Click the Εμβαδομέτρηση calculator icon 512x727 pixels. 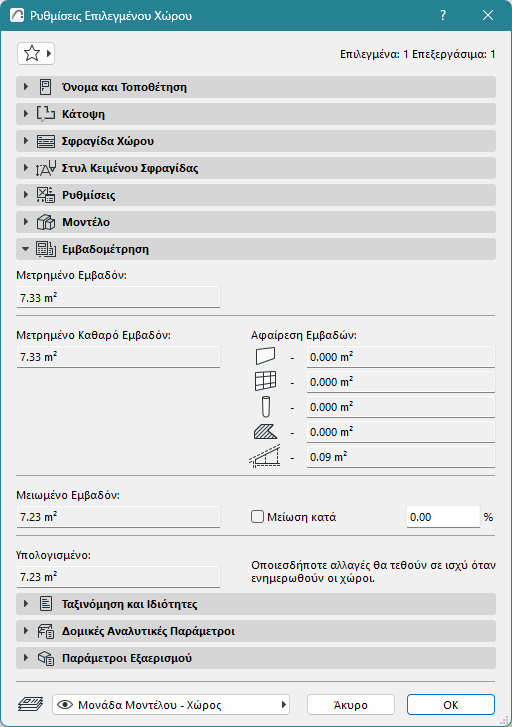point(45,249)
